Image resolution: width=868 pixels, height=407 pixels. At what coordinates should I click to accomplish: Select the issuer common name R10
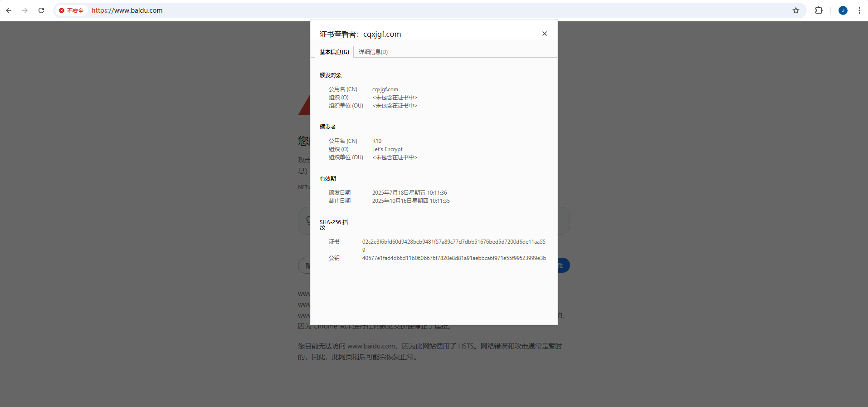click(x=377, y=141)
